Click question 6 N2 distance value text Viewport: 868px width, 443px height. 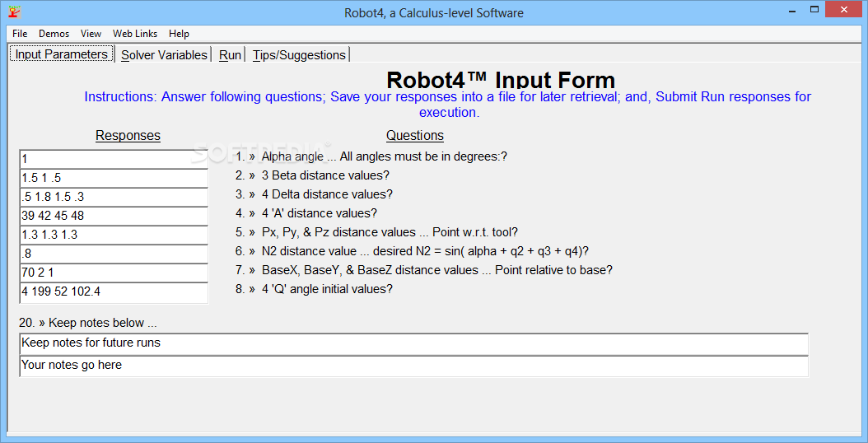[x=425, y=251]
